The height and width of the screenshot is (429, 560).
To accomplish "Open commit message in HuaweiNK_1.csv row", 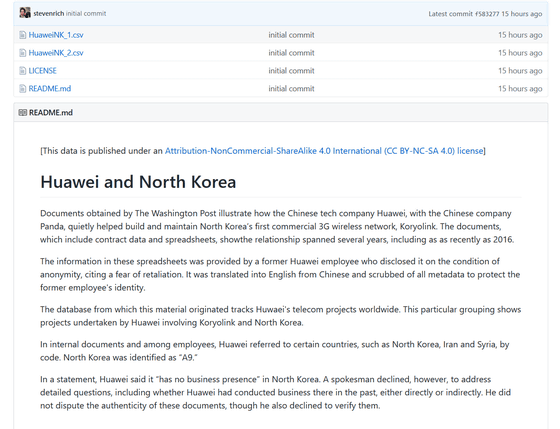I will coord(291,35).
